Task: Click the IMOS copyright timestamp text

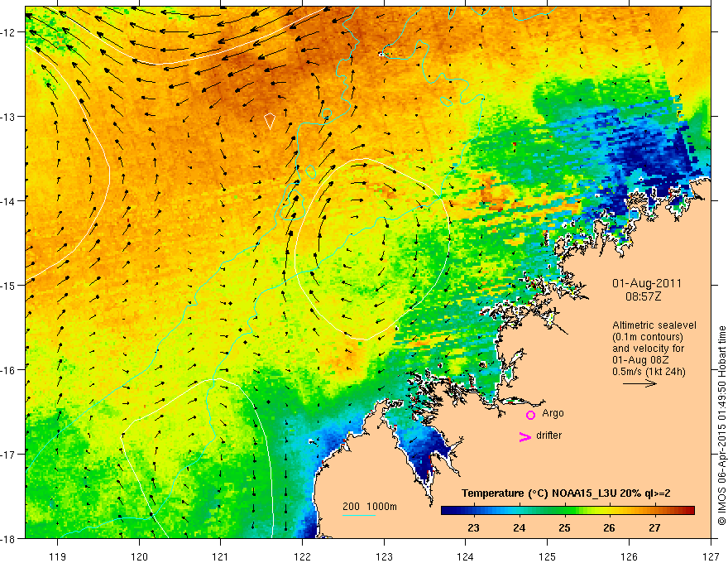Action: coord(721,426)
